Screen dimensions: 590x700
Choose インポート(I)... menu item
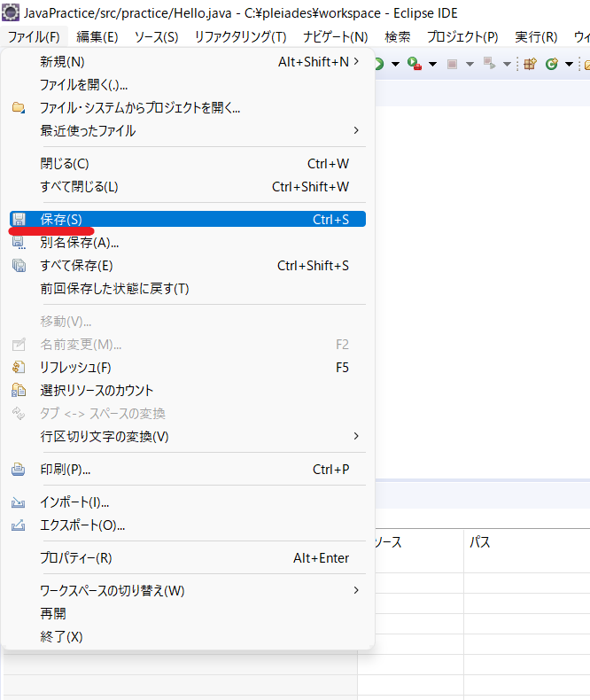(x=188, y=502)
